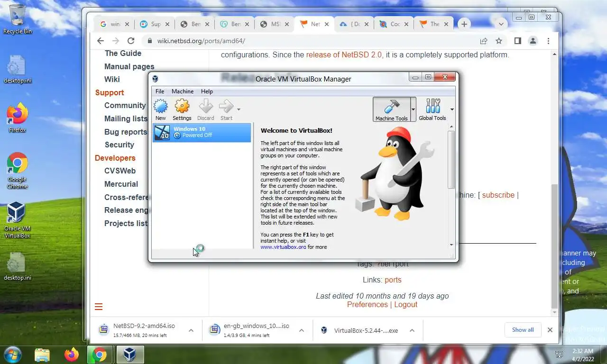The height and width of the screenshot is (364, 607).
Task: Click the Discard toolbar icon
Action: (x=206, y=109)
